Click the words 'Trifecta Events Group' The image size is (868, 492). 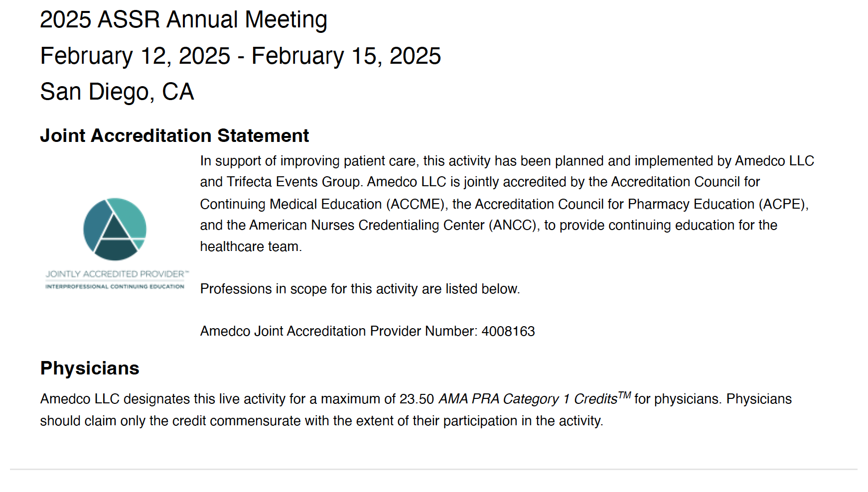point(293,182)
